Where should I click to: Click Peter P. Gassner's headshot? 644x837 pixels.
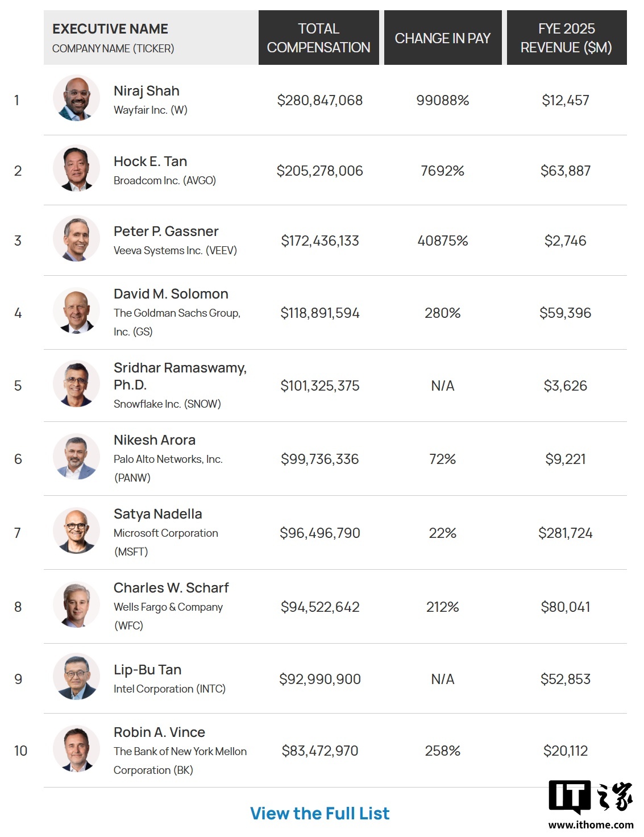pos(76,238)
